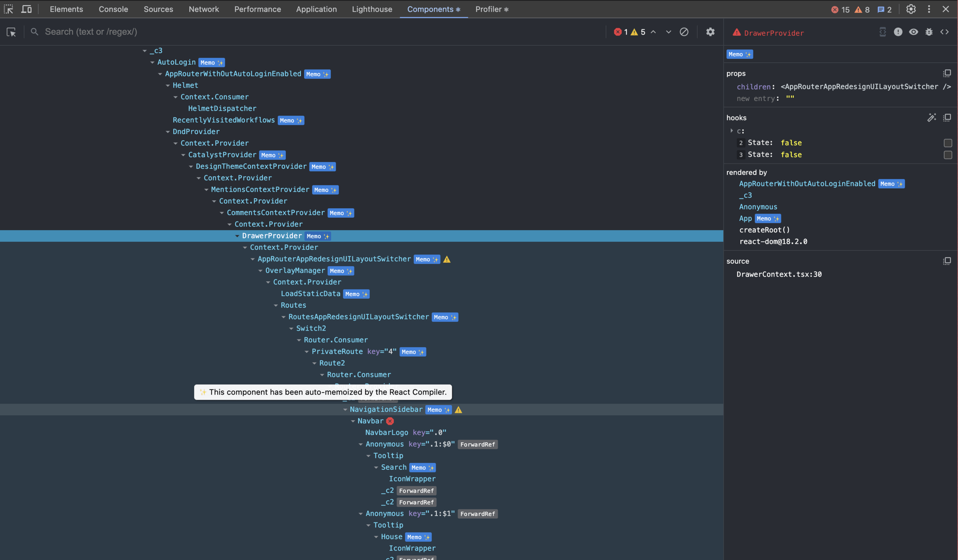958x560 pixels.
Task: Collapse the NavigationSidebar tree node arrow
Action: [345, 409]
